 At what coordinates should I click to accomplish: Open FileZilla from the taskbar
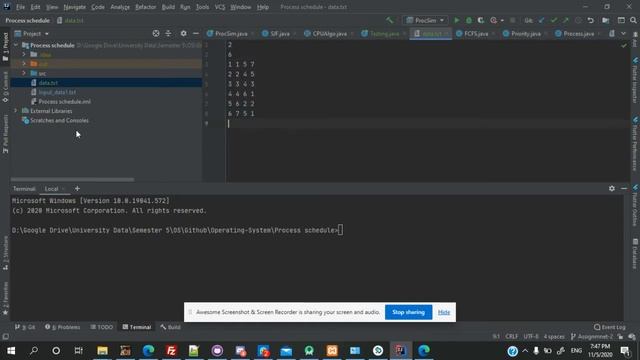pyautogui.click(x=171, y=350)
